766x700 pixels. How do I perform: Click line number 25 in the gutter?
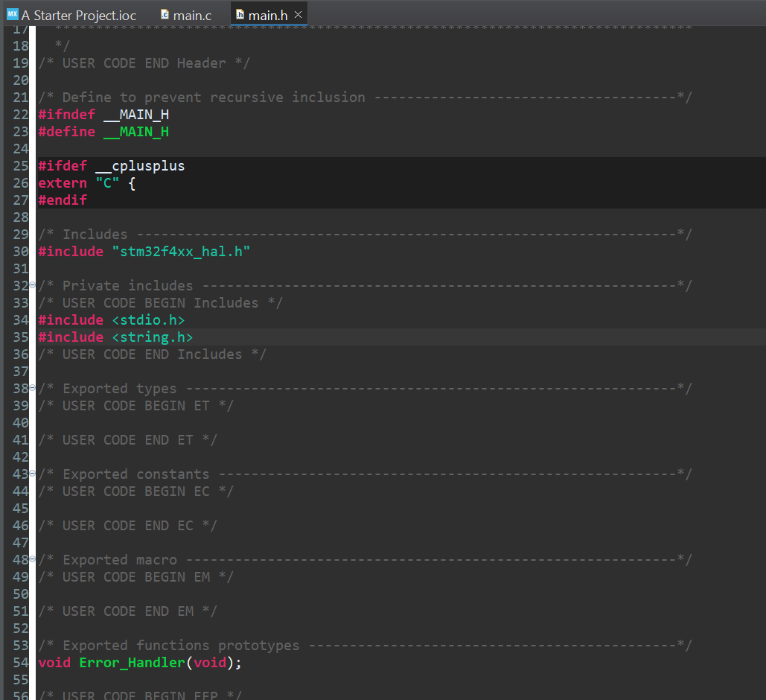click(x=20, y=166)
